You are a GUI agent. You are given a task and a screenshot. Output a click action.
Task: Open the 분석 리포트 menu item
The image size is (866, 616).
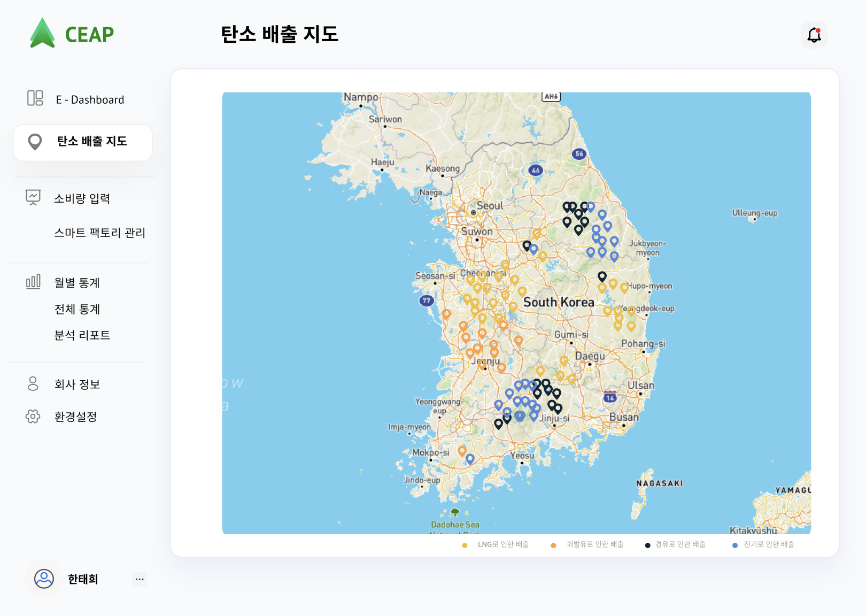(83, 335)
